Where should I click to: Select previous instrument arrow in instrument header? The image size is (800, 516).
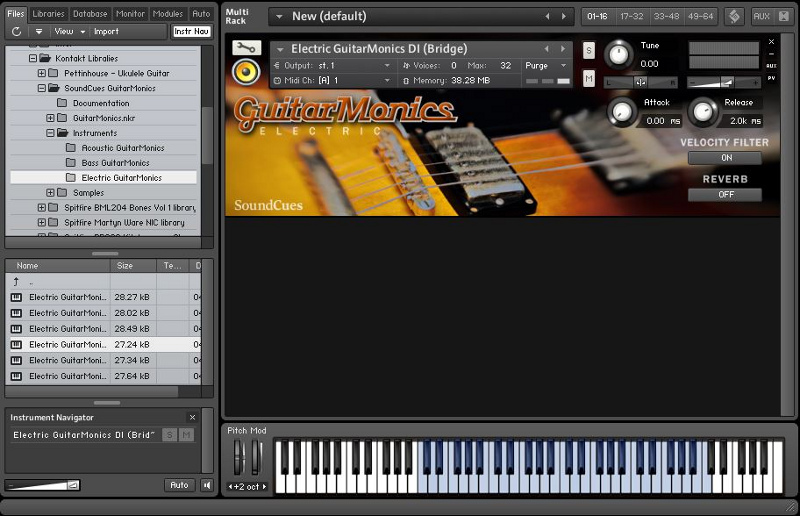tap(547, 49)
